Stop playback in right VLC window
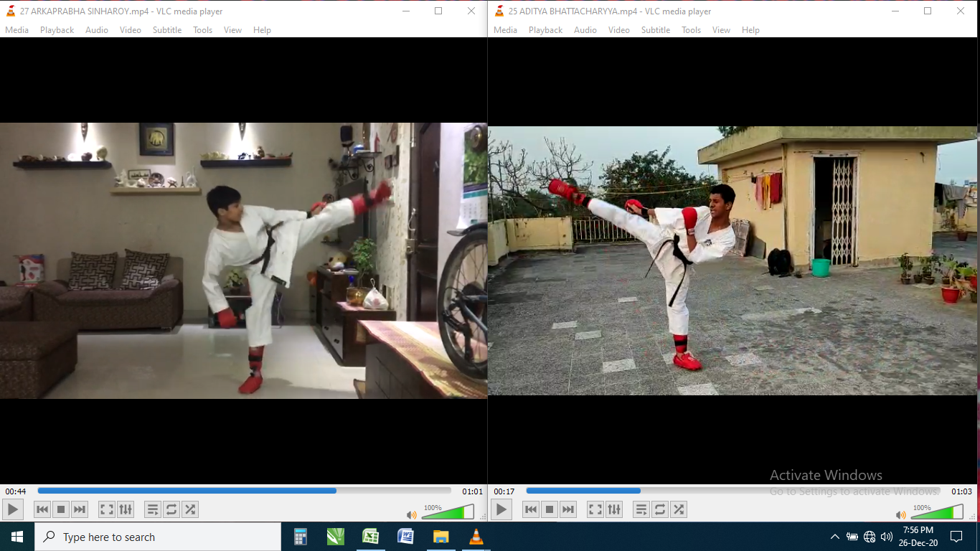 tap(550, 509)
